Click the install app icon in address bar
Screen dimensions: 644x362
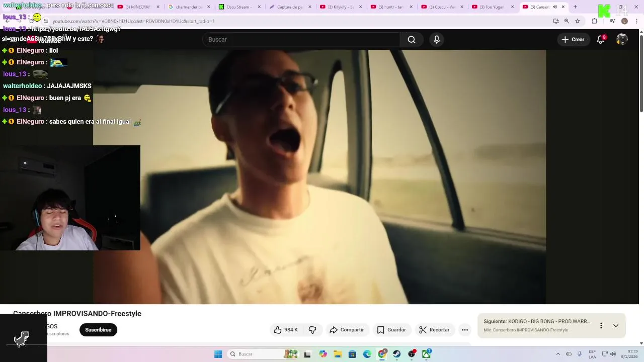pyautogui.click(x=556, y=21)
